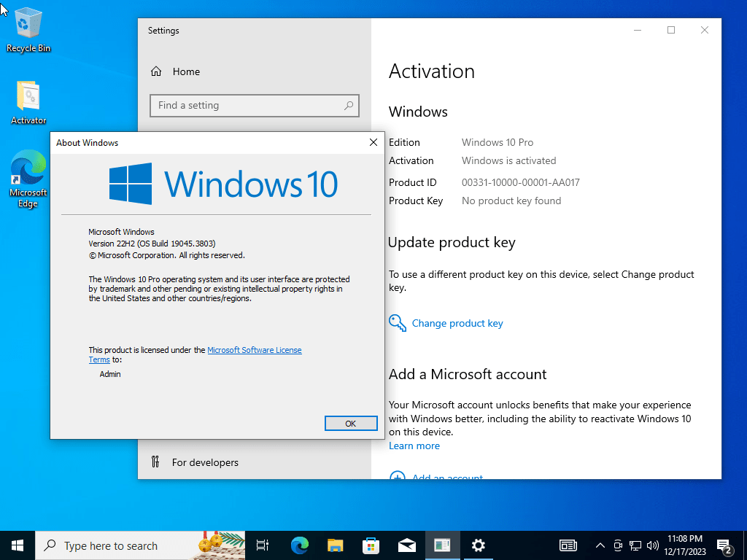Open News and interests on taskbar
This screenshot has height=560, width=747.
[x=568, y=545]
